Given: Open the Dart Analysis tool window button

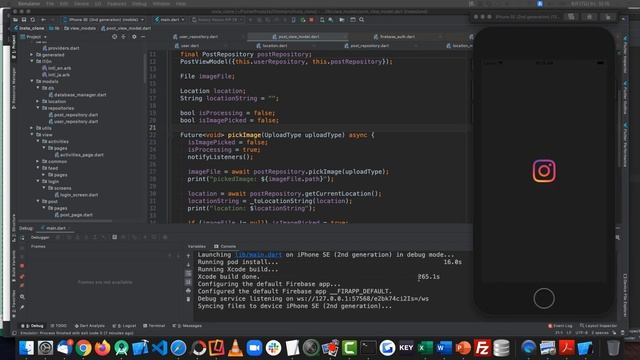Looking at the screenshot, I should 90,326.
